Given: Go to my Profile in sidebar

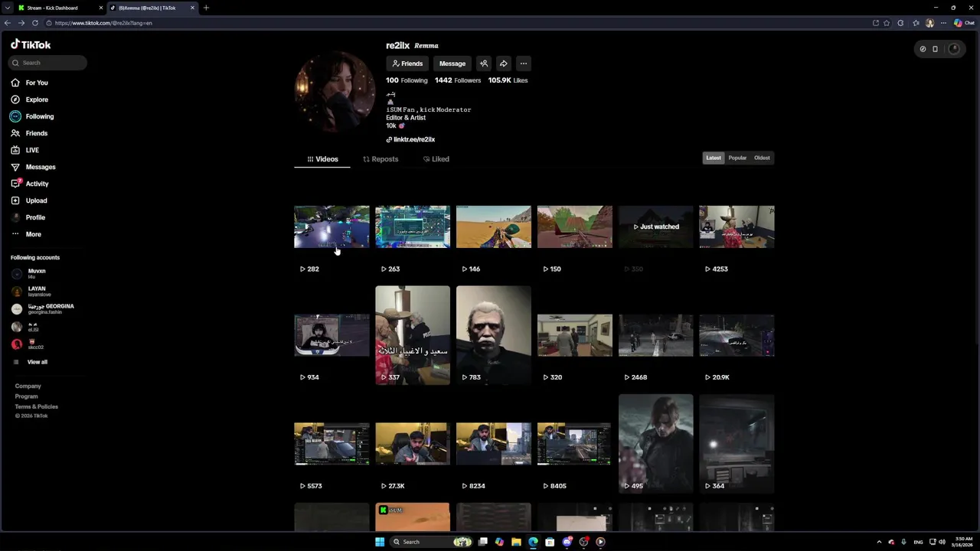Looking at the screenshot, I should click(x=28, y=217).
